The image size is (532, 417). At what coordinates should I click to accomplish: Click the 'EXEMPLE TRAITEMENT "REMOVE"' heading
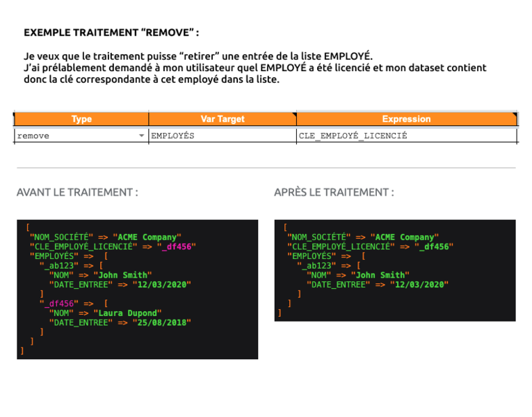tap(111, 33)
